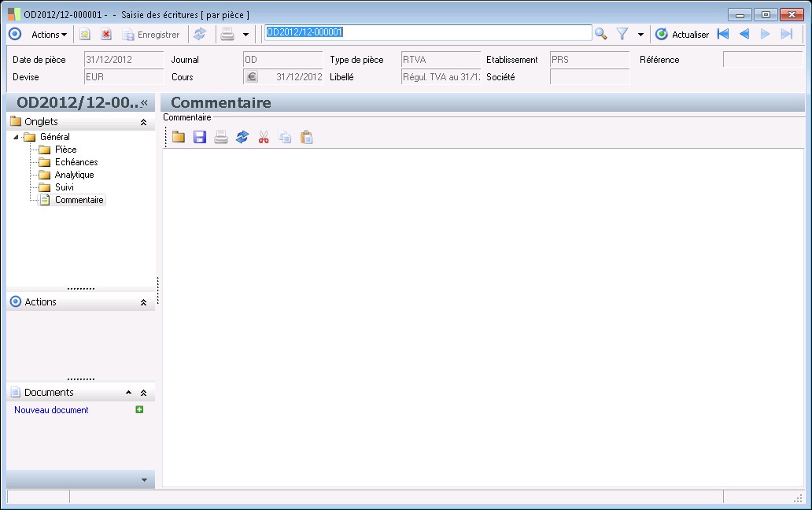Image resolution: width=812 pixels, height=510 pixels.
Task: Click the Documents section header label
Action: point(49,393)
